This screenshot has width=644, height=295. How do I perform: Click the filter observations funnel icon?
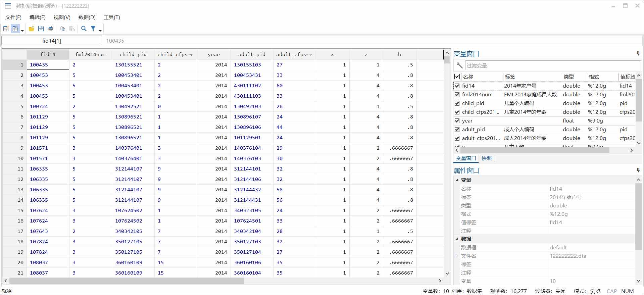pos(93,29)
